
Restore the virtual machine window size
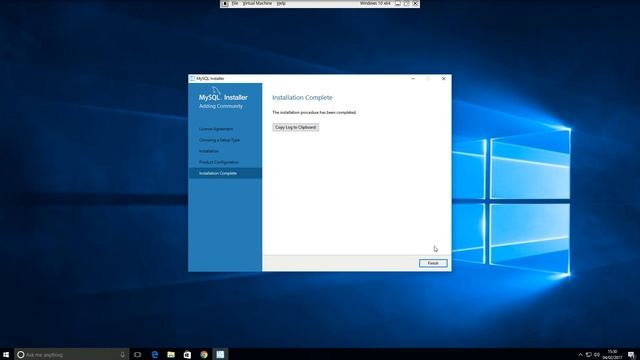tap(407, 3)
